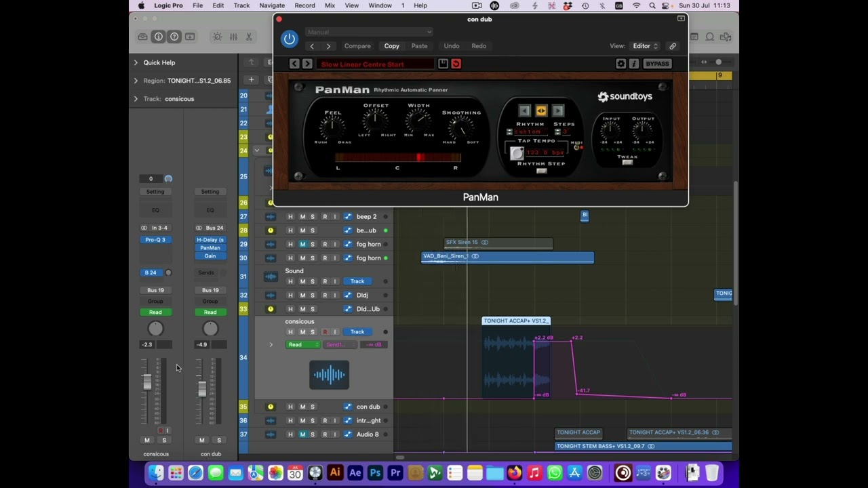868x488 pixels.
Task: Toggle the Inspector info toolbar button
Action: pos(158,37)
